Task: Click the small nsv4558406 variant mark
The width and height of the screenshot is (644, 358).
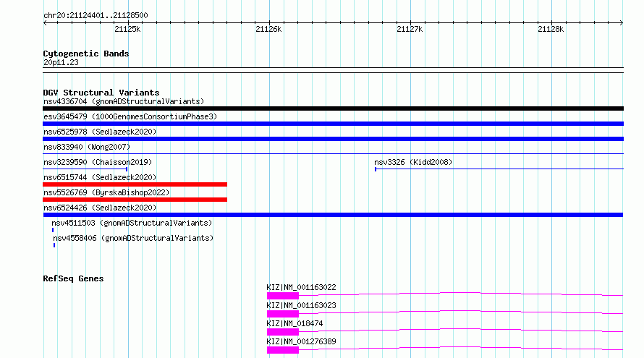Action: point(54,245)
